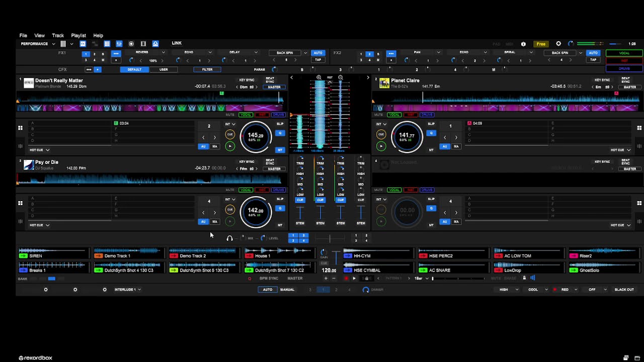
Task: Play deck 2 with green play button
Action: click(x=381, y=146)
